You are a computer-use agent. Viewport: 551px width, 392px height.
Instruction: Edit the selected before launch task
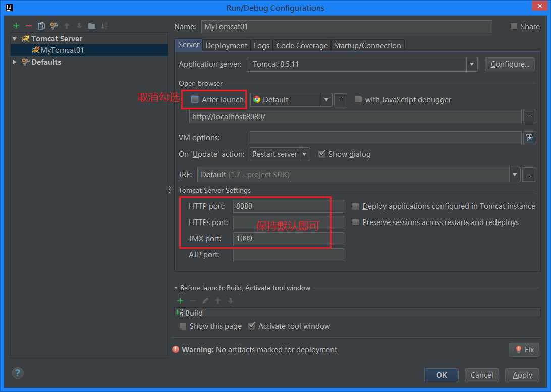pos(205,301)
